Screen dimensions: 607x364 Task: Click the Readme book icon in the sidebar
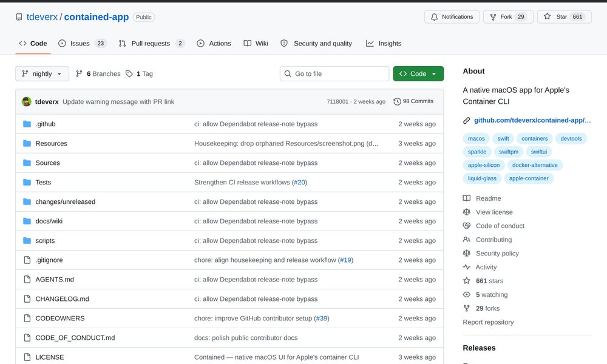click(x=466, y=198)
